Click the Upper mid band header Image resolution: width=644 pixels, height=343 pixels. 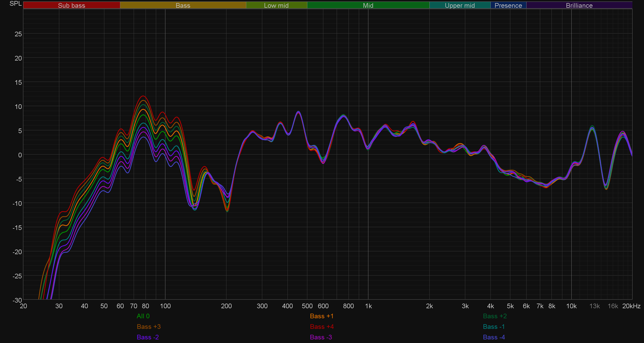click(460, 5)
